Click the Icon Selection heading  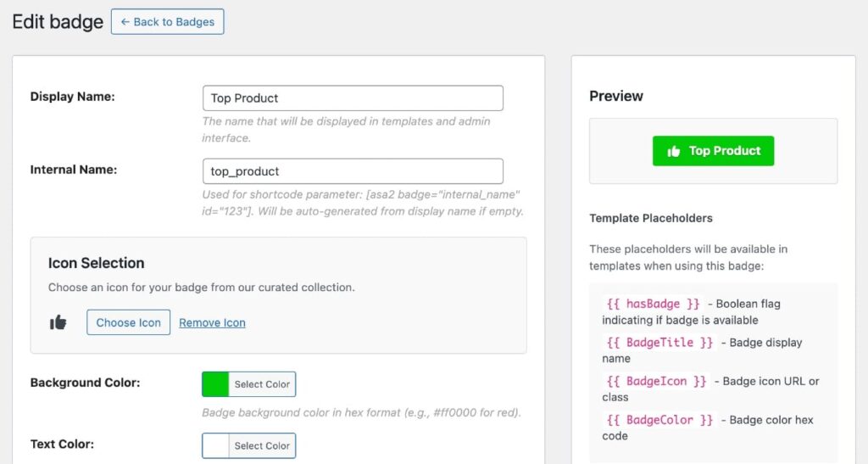96,263
